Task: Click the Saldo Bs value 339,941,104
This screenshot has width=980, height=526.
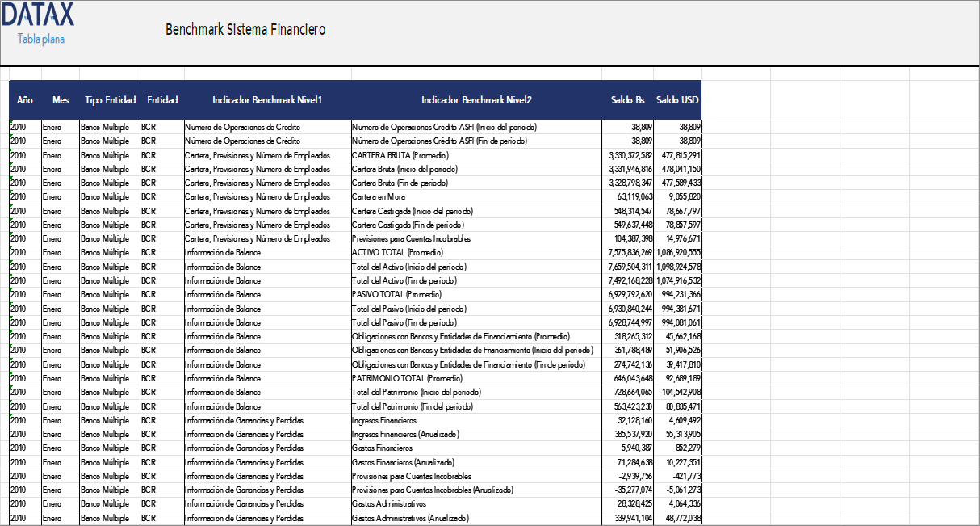Action: pos(628,518)
